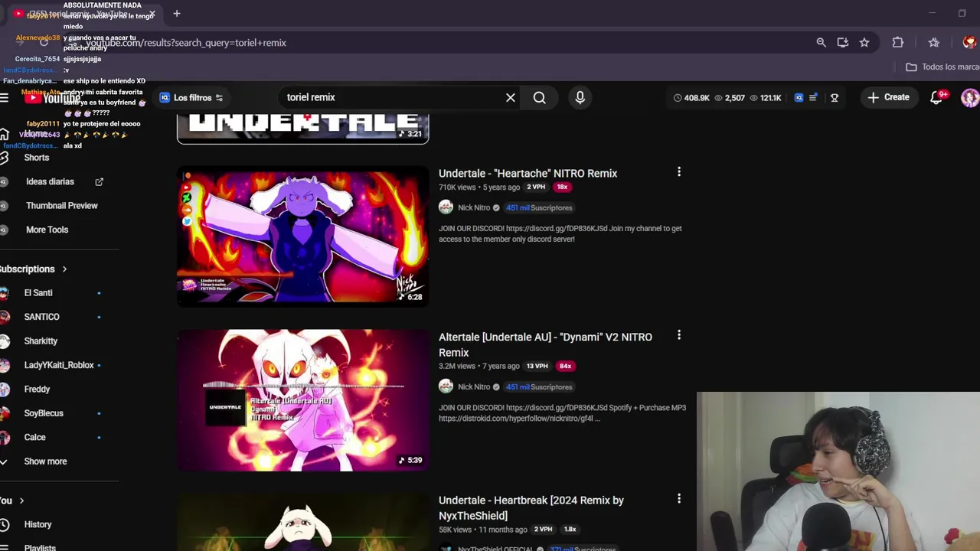Start voice search with the microphone icon
The width and height of the screenshot is (980, 551).
pos(580,97)
